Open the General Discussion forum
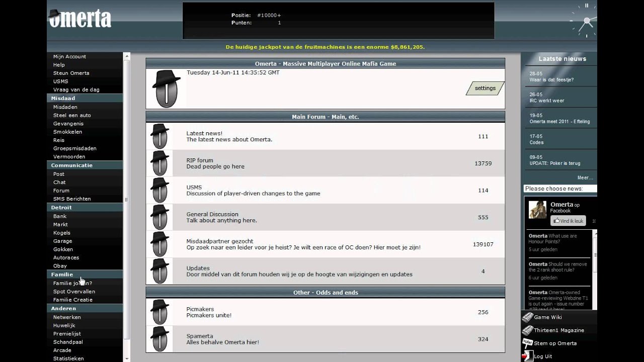 coord(212,214)
